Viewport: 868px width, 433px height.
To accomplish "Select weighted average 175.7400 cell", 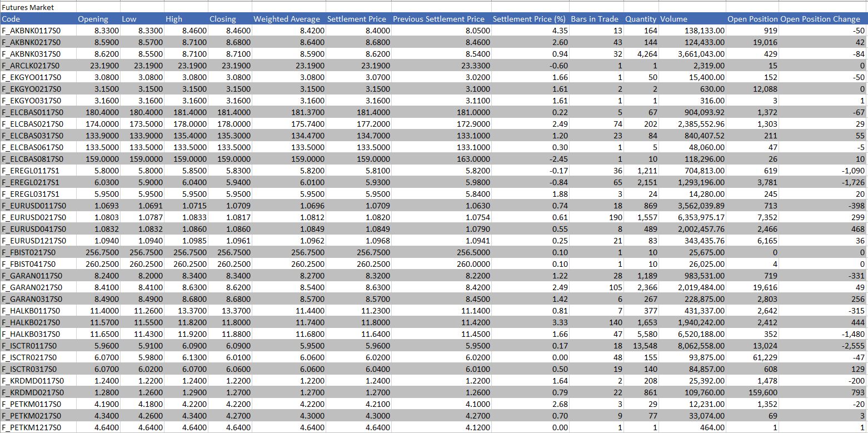I will (x=288, y=124).
